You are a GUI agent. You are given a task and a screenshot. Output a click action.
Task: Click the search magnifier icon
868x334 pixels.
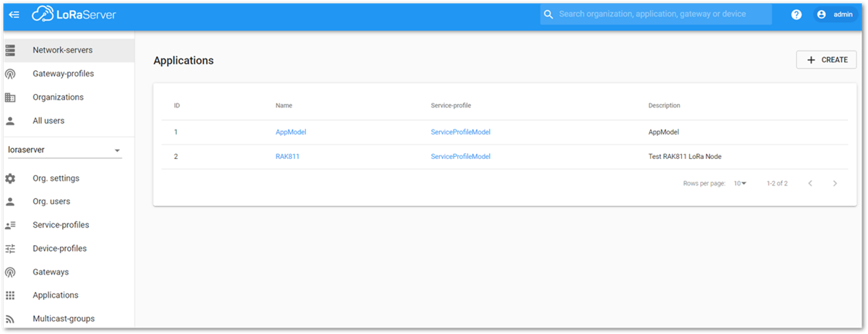pos(548,14)
